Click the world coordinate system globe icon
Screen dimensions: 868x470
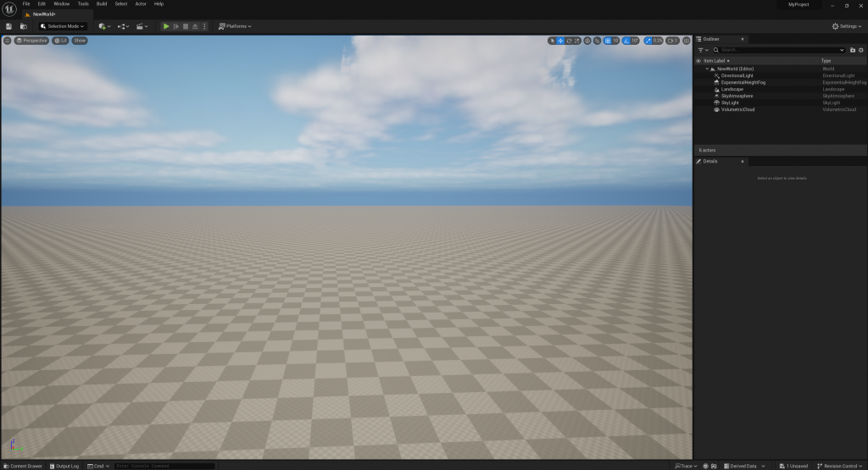[x=587, y=41]
